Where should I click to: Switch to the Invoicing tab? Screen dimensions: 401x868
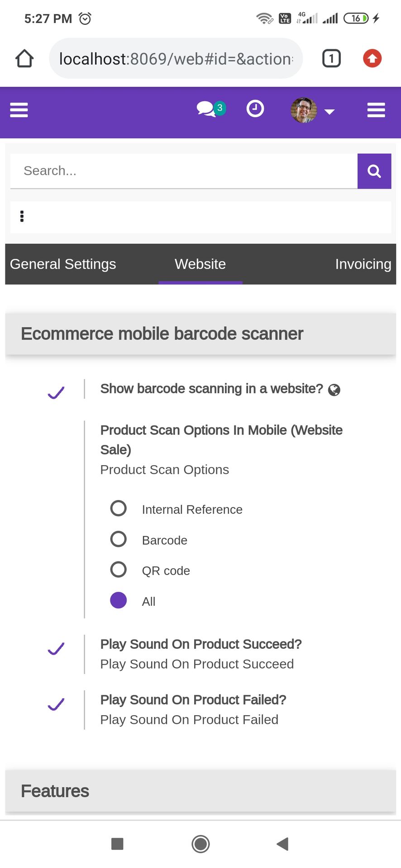click(x=363, y=264)
